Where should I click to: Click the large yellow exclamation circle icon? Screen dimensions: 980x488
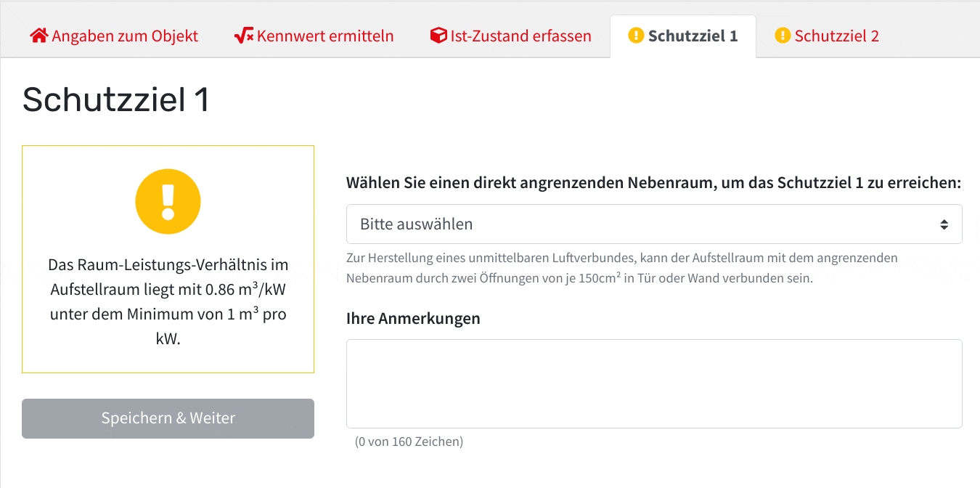coord(168,201)
